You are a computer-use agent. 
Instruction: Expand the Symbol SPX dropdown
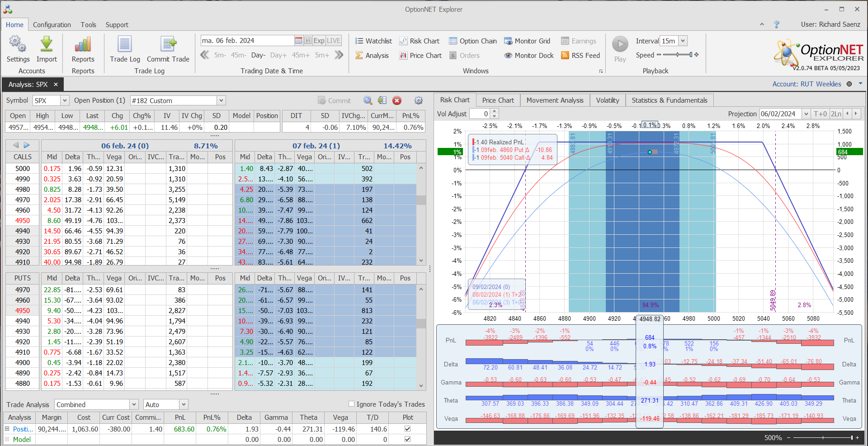pyautogui.click(x=65, y=101)
